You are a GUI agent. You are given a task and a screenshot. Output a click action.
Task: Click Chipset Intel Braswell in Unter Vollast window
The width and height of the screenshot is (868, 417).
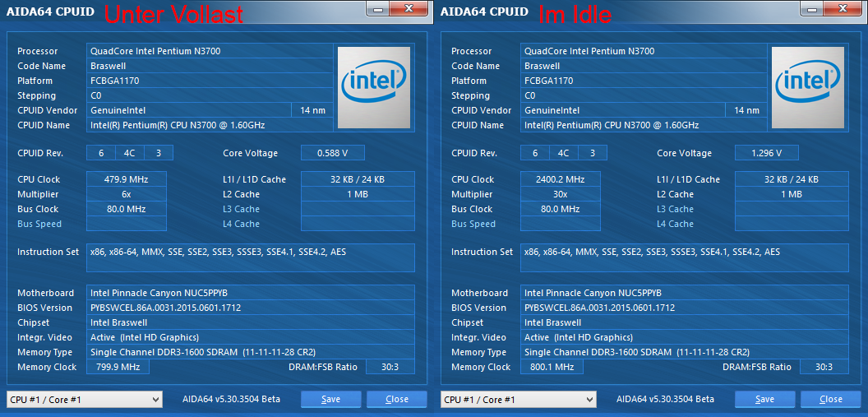[251, 322]
